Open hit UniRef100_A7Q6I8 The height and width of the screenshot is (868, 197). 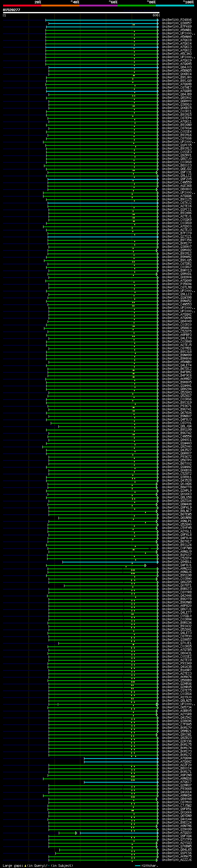(x=176, y=40)
